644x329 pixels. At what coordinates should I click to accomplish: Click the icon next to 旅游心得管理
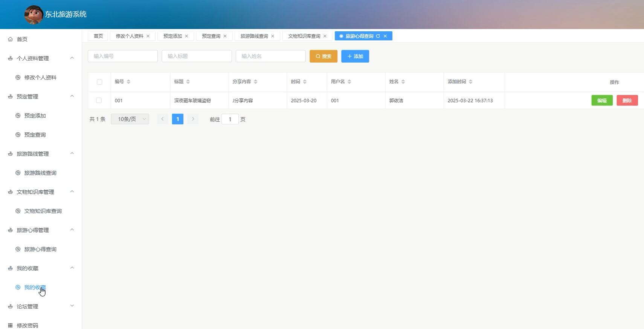[x=10, y=230]
